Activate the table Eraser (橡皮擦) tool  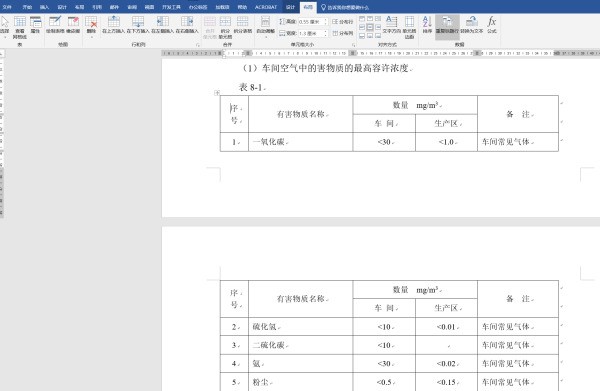(73, 24)
